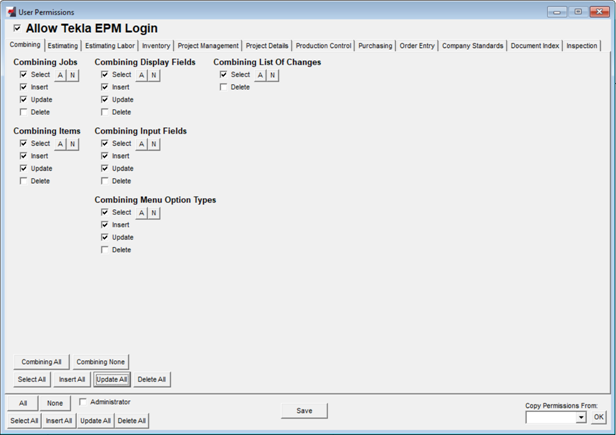The height and width of the screenshot is (435, 616).
Task: Save the user permissions
Action: pyautogui.click(x=304, y=411)
